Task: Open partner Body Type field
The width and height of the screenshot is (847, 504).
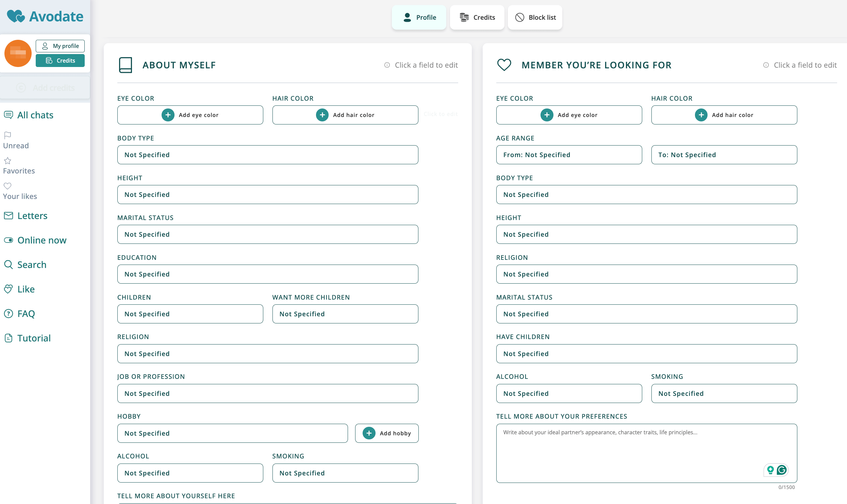Action: pos(647,195)
